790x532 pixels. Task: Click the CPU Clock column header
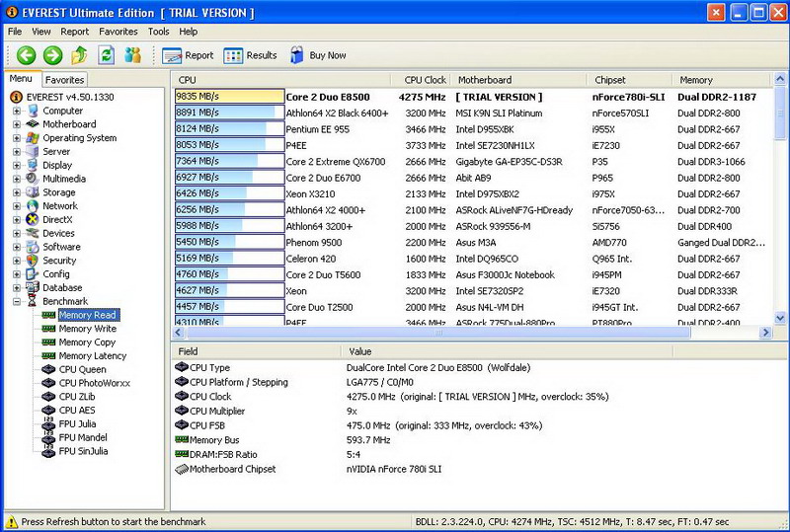tap(425, 79)
